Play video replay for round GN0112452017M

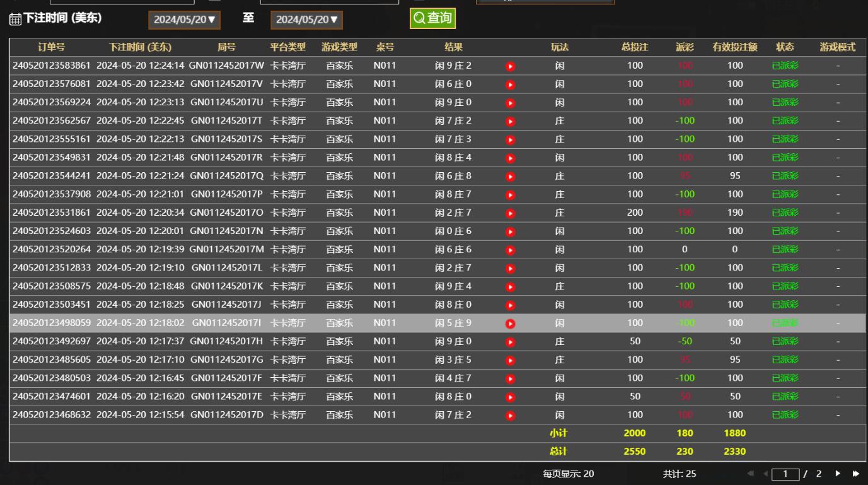(x=511, y=250)
